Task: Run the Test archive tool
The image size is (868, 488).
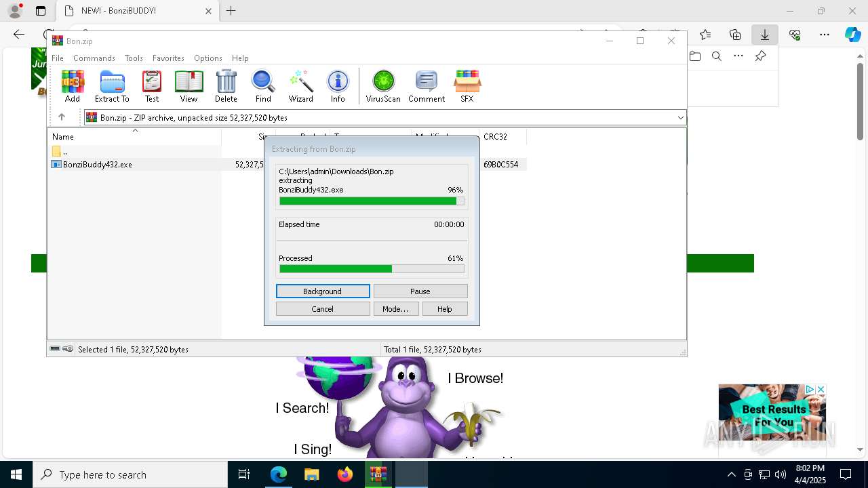Action: 152,86
